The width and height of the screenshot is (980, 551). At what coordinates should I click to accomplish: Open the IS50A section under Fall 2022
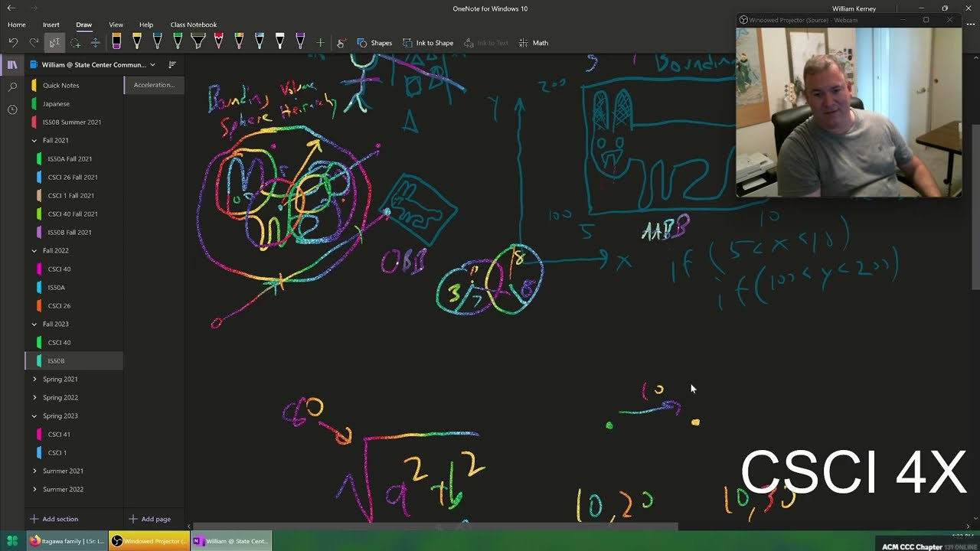pyautogui.click(x=74, y=287)
